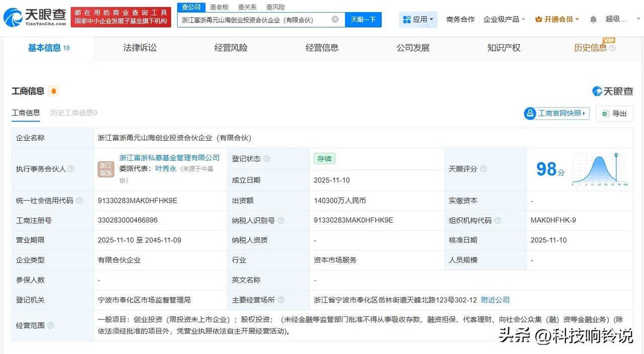Click the 天眼一下 search button

pyautogui.click(x=364, y=19)
